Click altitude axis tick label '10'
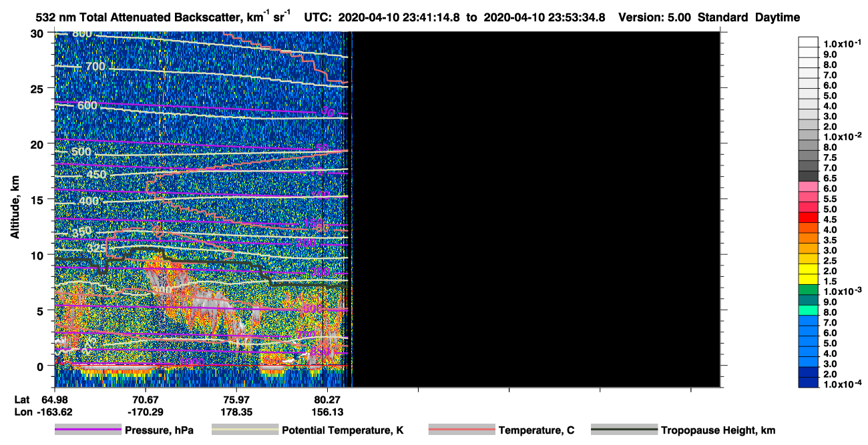Screen dimensions: 868x445 point(37,254)
